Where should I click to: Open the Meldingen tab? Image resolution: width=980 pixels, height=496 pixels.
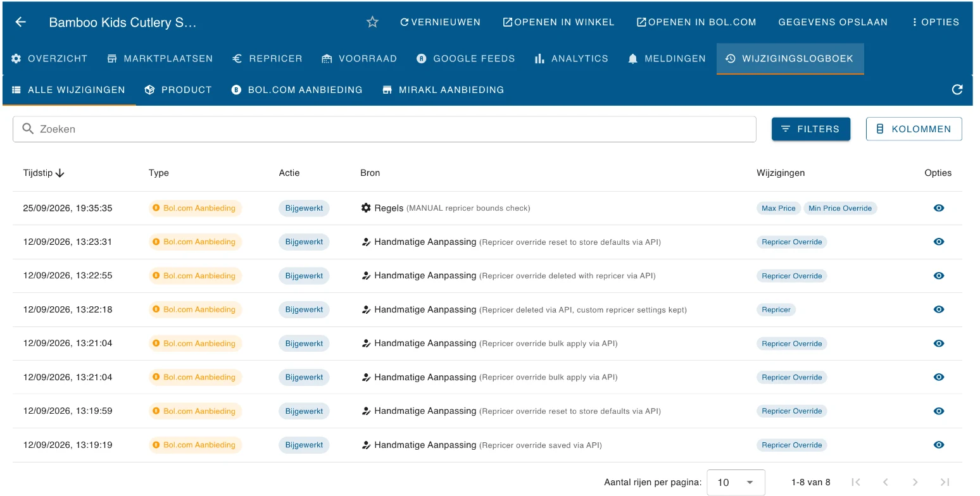point(667,59)
